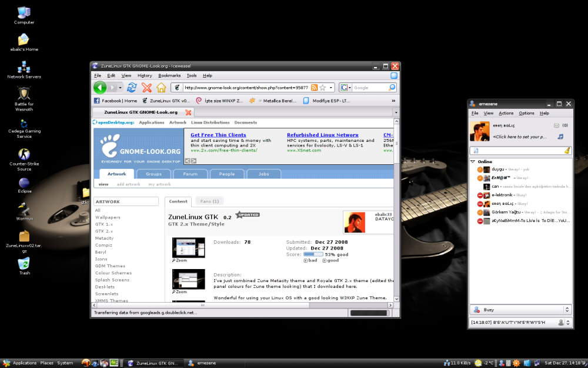Open the History menu in Iceweasel
This screenshot has width=588, height=368.
[x=145, y=75]
